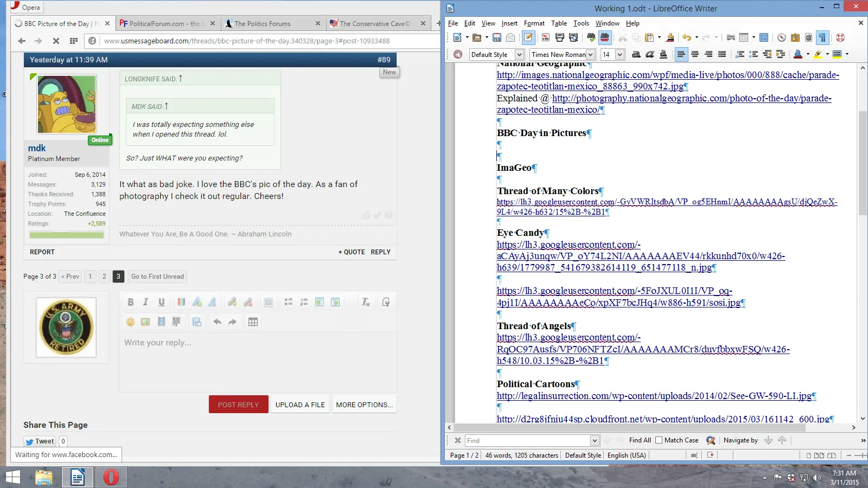This screenshot has height=488, width=868.
Task: Click the legalinsurrection.com cartoon link
Action: click(x=654, y=396)
